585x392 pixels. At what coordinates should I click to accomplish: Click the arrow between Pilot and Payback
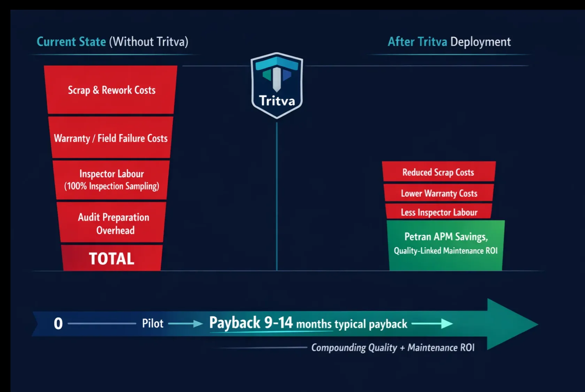click(x=185, y=324)
